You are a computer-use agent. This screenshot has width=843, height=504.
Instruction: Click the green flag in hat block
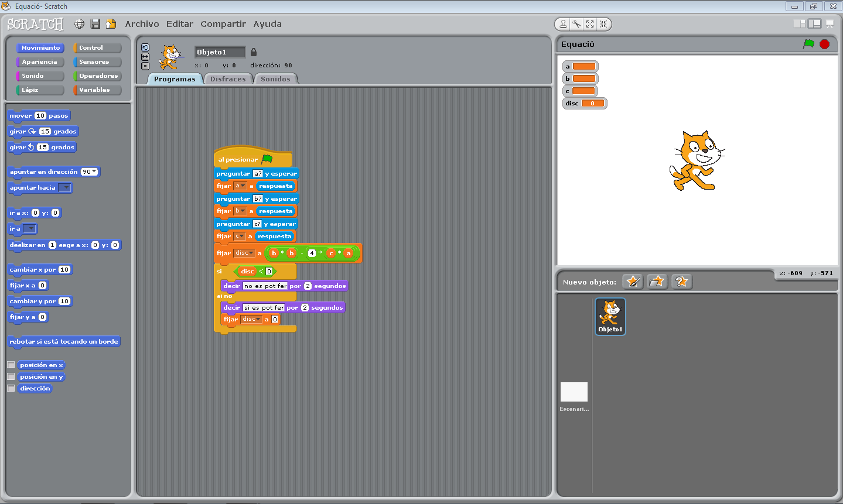click(267, 159)
